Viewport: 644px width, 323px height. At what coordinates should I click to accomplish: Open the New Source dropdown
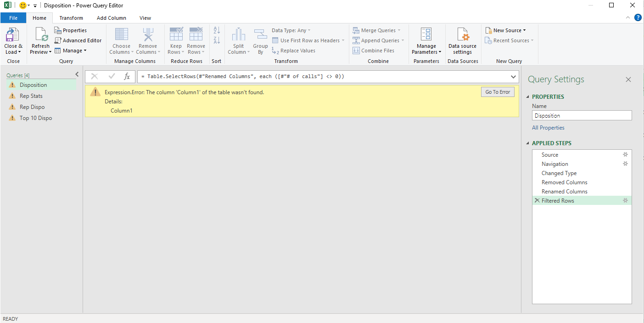[x=505, y=30]
